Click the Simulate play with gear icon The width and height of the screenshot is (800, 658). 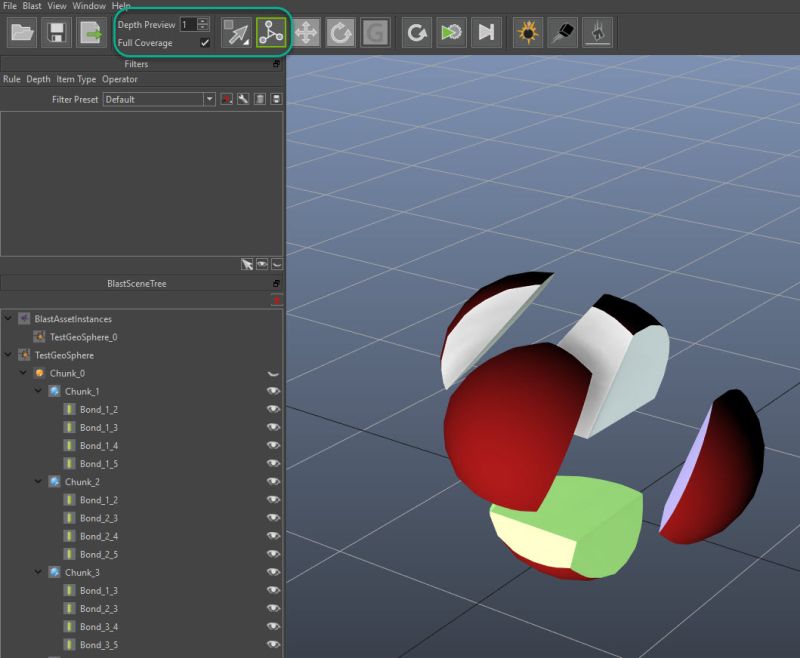[x=452, y=33]
